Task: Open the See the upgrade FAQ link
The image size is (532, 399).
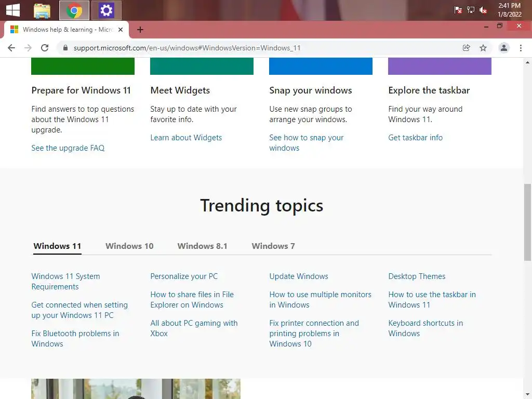Action: click(68, 148)
